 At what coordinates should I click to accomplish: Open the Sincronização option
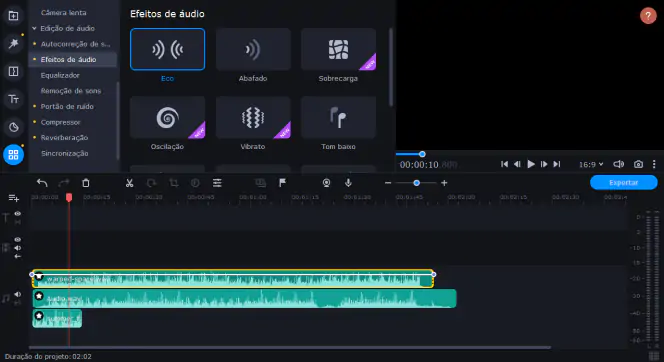pyautogui.click(x=64, y=153)
